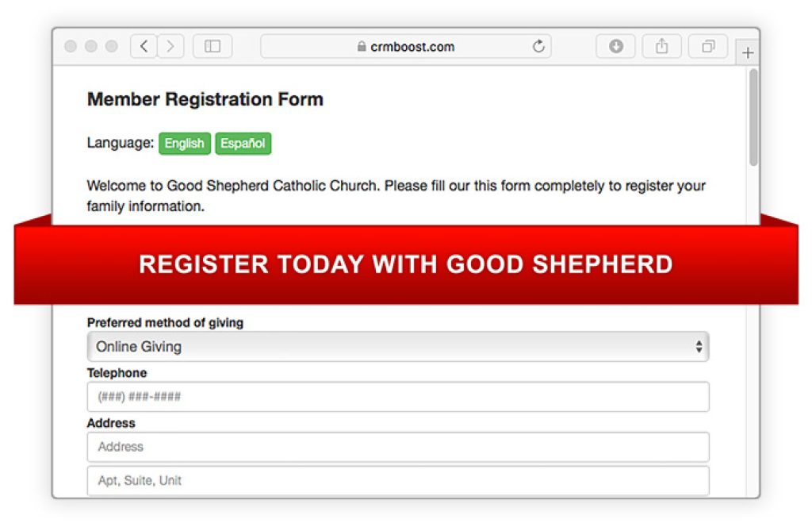Select English as the form language

pos(184,144)
